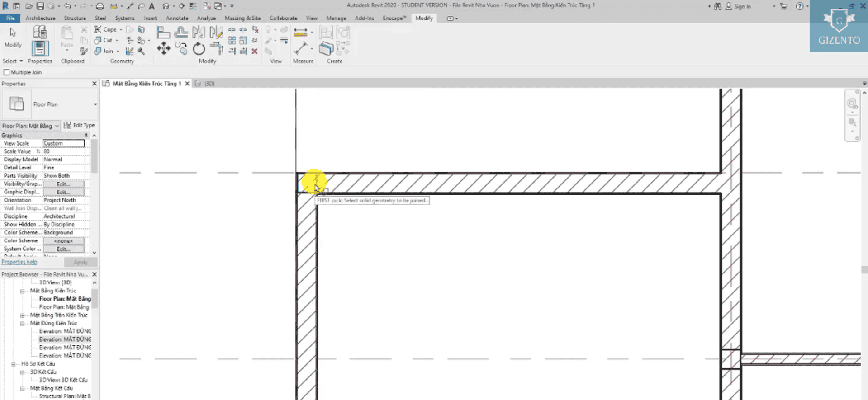Select 3D View: 3D Kết Cấu item
868x400 pixels.
coord(63,380)
